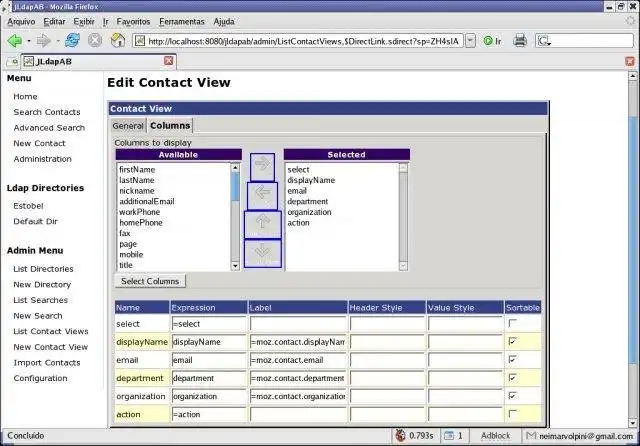Close the JLdapAB tab with red X
640x446 pixels.
point(169,61)
